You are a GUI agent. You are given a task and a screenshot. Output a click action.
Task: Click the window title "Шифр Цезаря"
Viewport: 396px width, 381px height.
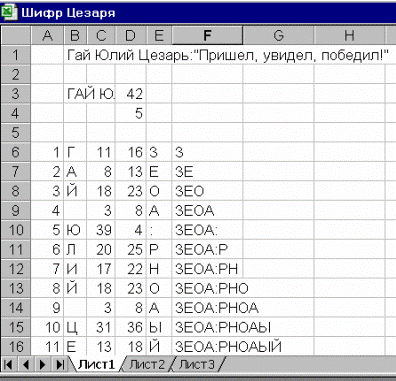click(x=68, y=13)
